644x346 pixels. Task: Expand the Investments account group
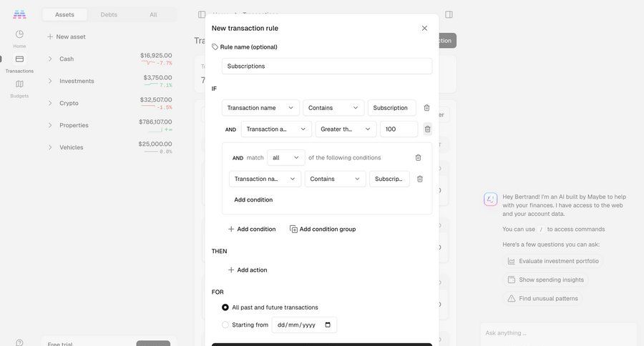pyautogui.click(x=50, y=81)
